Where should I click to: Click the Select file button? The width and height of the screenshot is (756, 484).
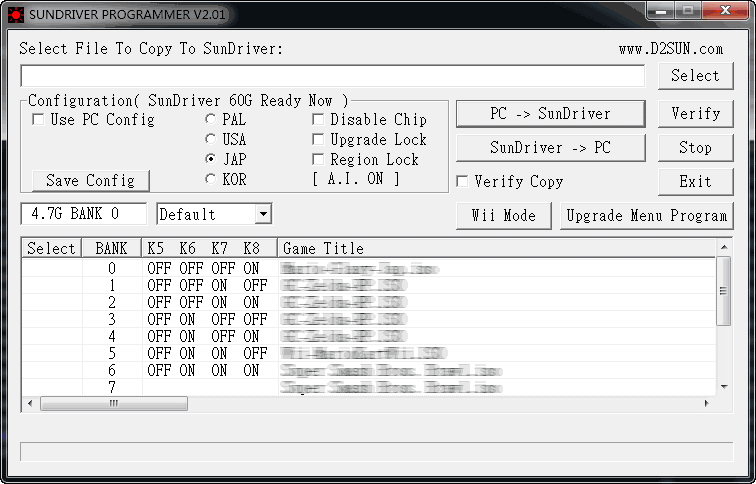coord(695,76)
